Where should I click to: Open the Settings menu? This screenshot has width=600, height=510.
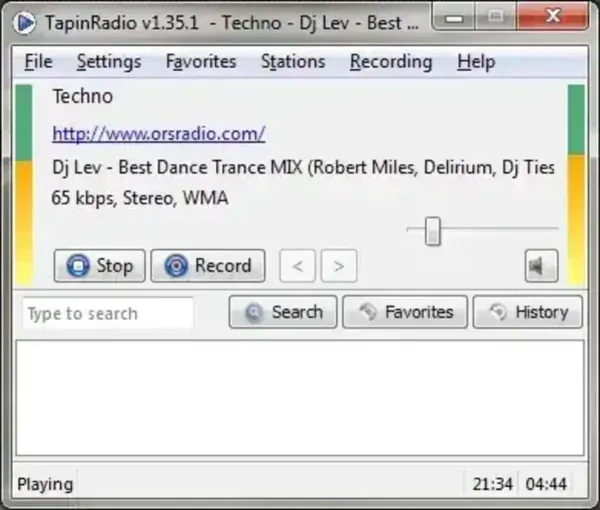point(109,62)
